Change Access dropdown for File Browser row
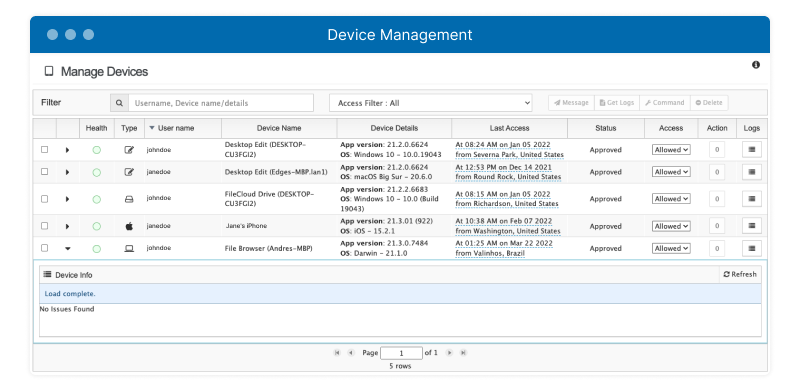Image resolution: width=800 pixels, height=392 pixels. click(x=671, y=249)
